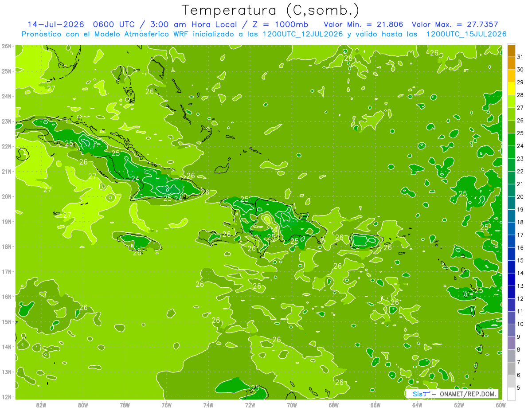
Task: Click the '28' label on the color scale
Action: coord(520,95)
